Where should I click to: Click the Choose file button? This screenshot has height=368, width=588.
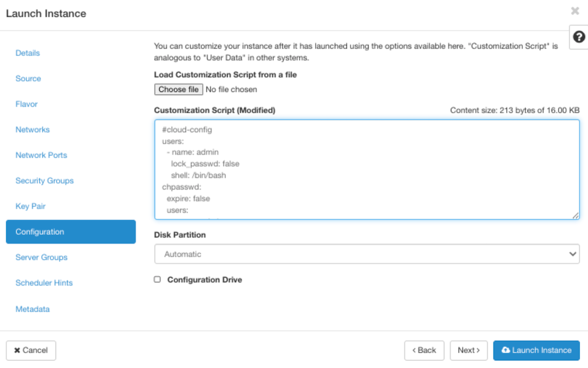pos(179,89)
